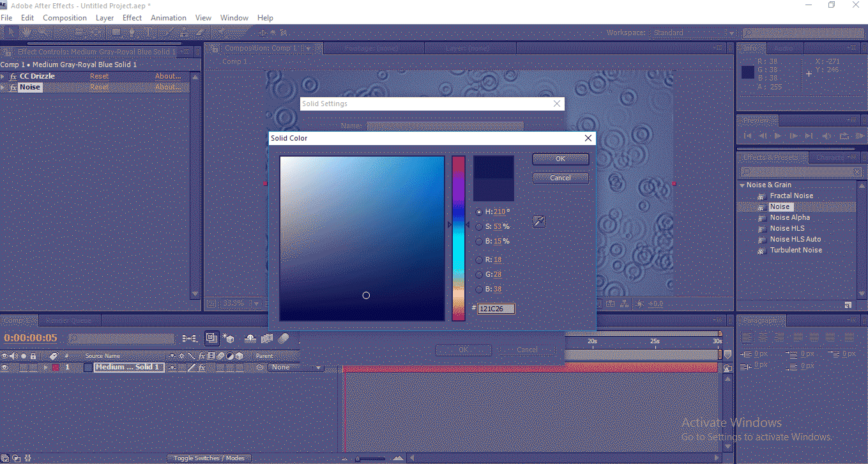The image size is (868, 464).
Task: Select the B blue radio button
Action: tap(479, 289)
